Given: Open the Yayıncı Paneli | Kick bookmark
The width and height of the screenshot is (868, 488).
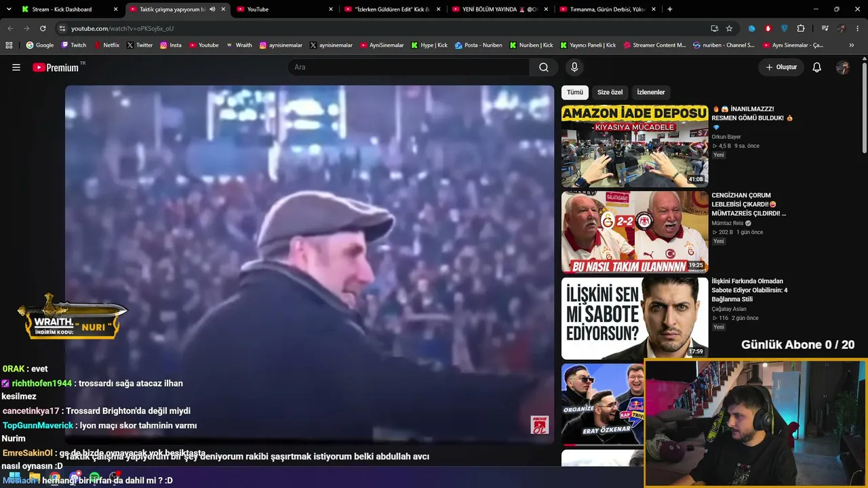Looking at the screenshot, I should pos(588,45).
